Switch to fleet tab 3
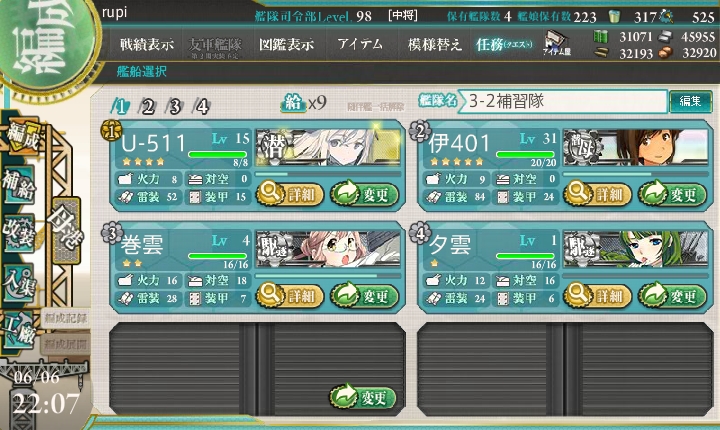Screen dimensions: 720x430 coord(174,107)
